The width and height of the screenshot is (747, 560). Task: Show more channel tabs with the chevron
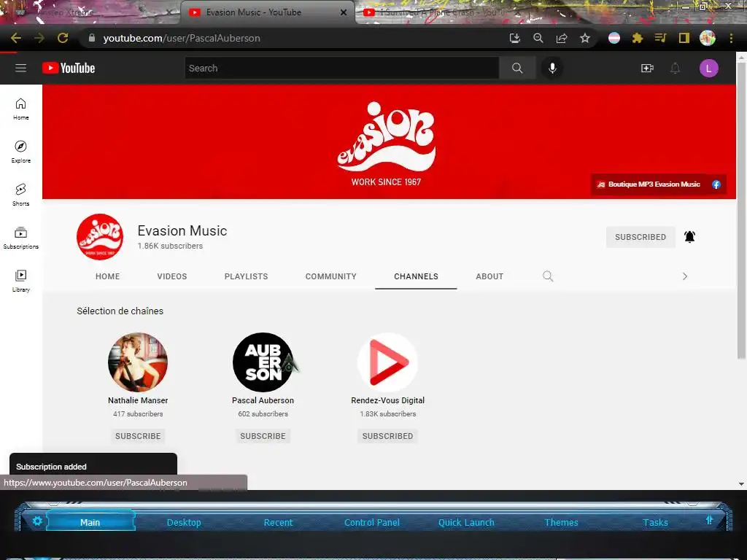(x=684, y=276)
